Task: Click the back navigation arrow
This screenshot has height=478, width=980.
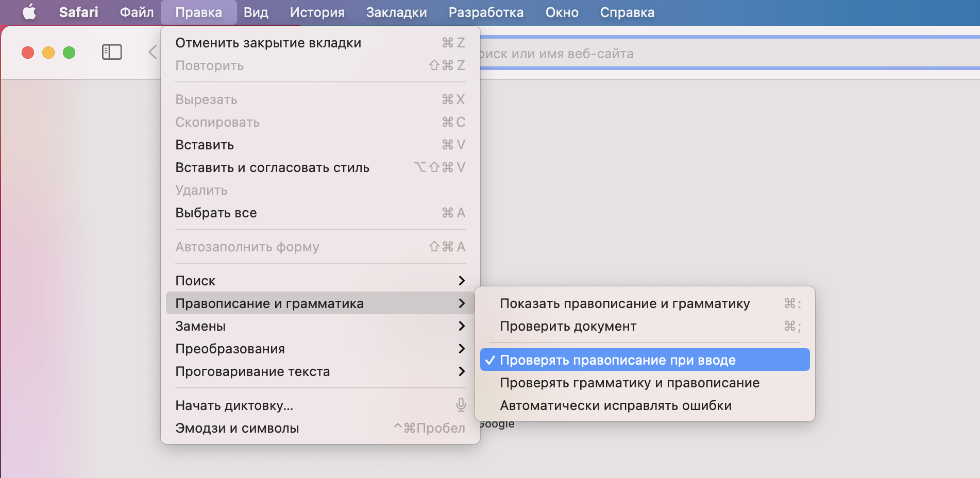Action: 153,52
